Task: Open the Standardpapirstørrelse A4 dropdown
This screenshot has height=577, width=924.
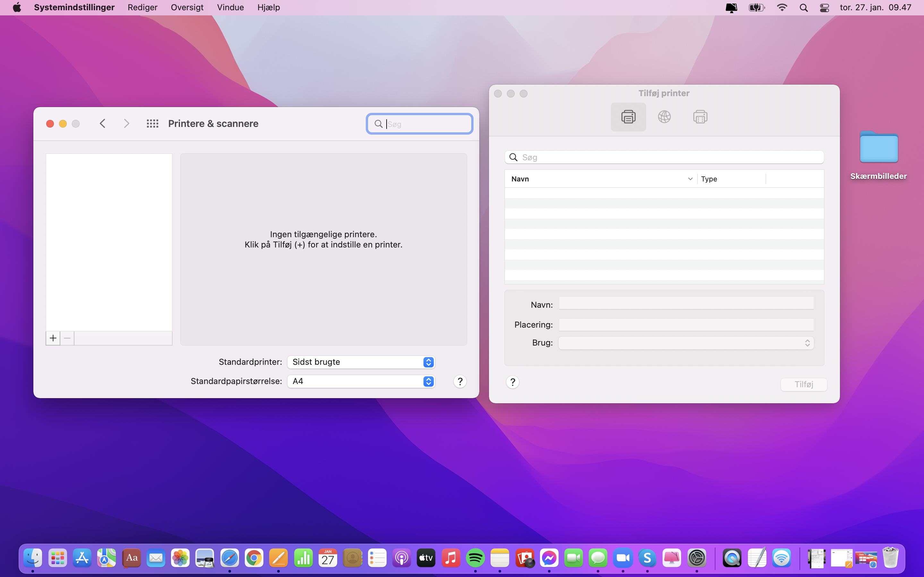Action: coord(361,381)
